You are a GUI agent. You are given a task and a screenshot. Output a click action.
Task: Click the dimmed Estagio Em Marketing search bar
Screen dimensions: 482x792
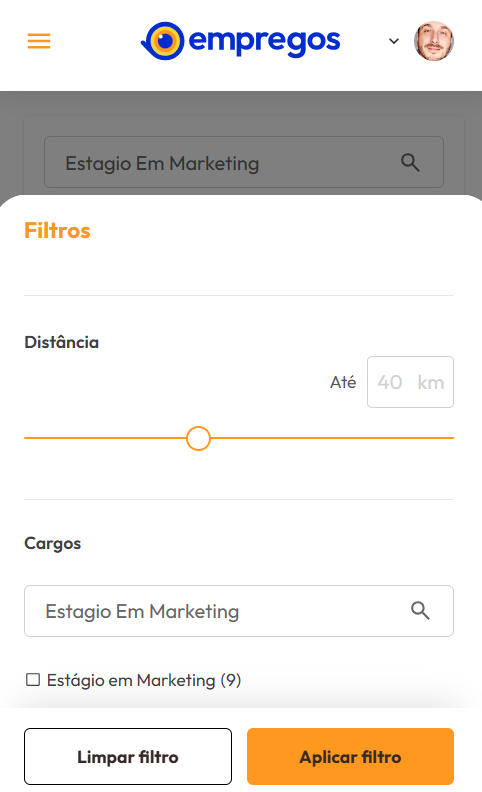point(244,162)
